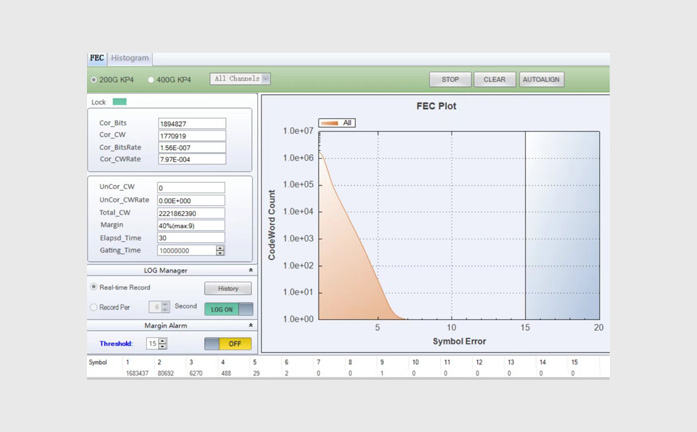Viewport: 697px width, 432px height.
Task: Click the Total_CW value field
Action: [191, 213]
